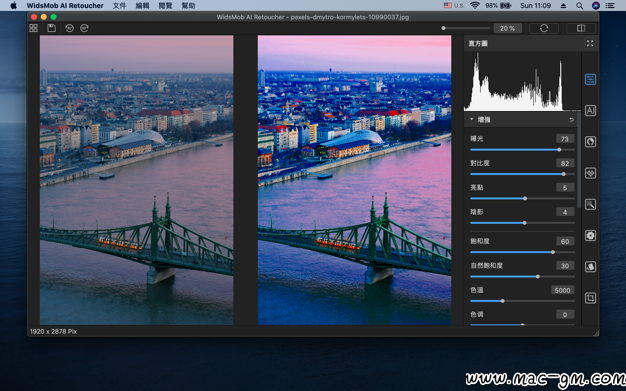The image size is (626, 391).
Task: Open the AI enhancement panel icon
Action: point(590,110)
